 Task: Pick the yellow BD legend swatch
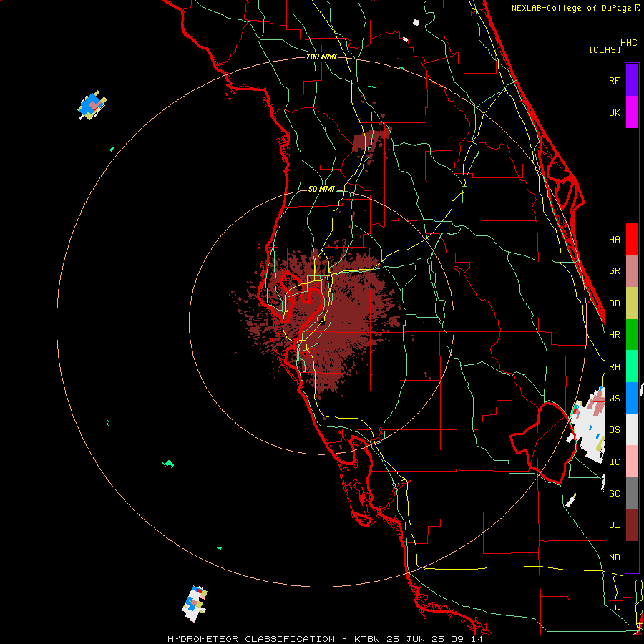(x=632, y=303)
